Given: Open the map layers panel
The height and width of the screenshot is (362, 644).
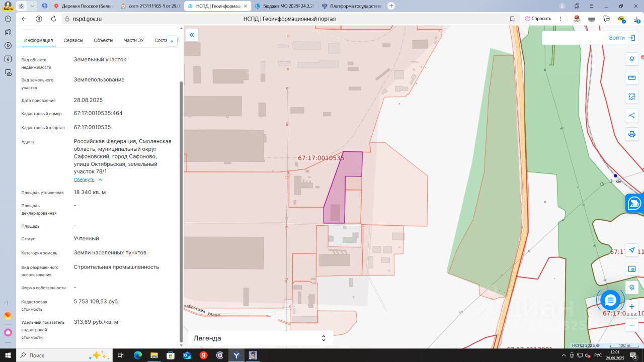Looking at the screenshot, I should pyautogui.click(x=632, y=59).
